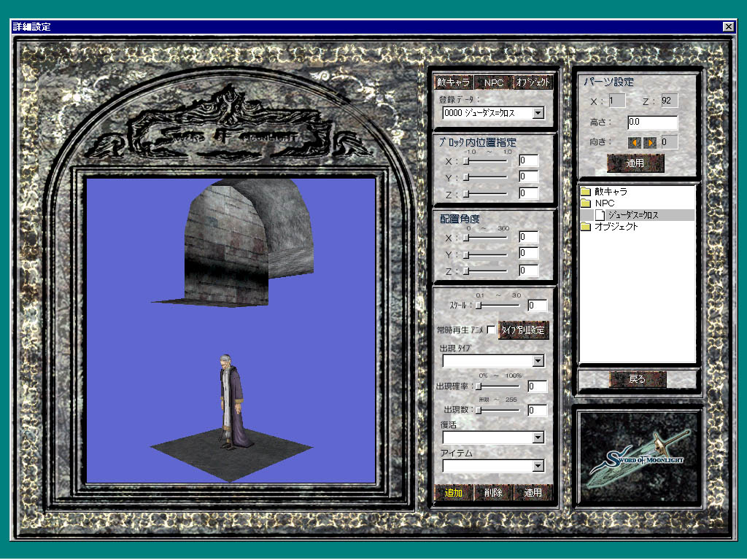Click the 高さ height input field
747x560 pixels.
[653, 122]
